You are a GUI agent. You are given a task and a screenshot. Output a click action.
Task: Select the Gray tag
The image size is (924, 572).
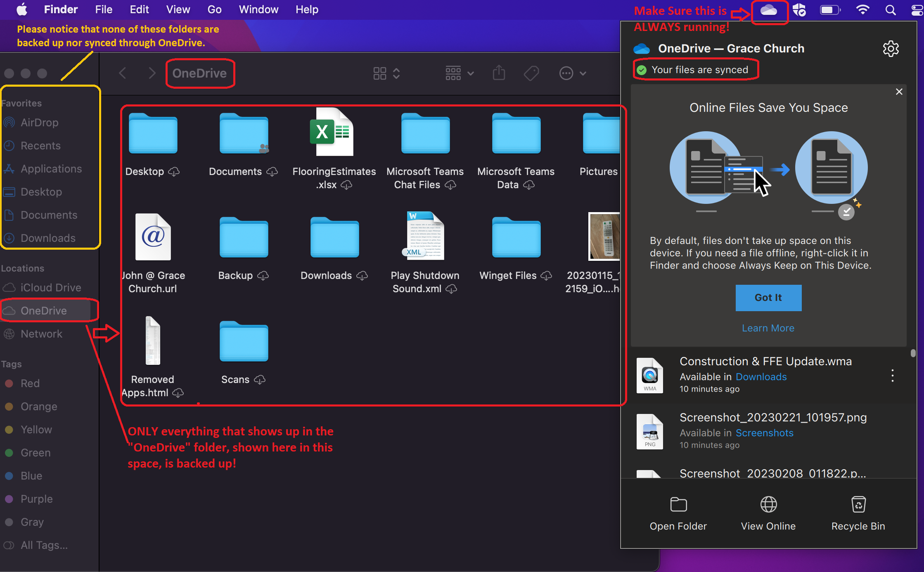(32, 522)
